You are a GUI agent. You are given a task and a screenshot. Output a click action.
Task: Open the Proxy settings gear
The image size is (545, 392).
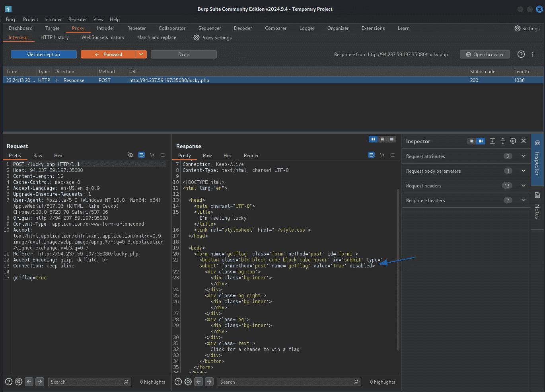coord(197,37)
